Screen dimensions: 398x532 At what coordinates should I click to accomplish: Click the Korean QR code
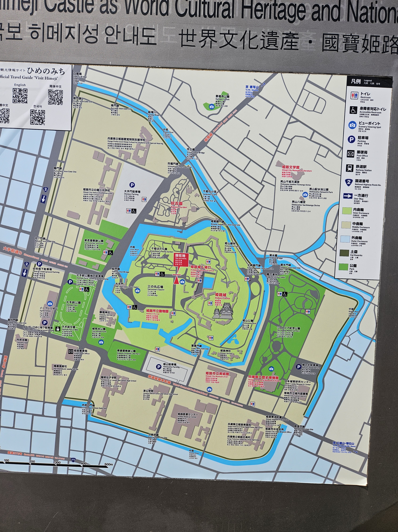click(x=38, y=117)
